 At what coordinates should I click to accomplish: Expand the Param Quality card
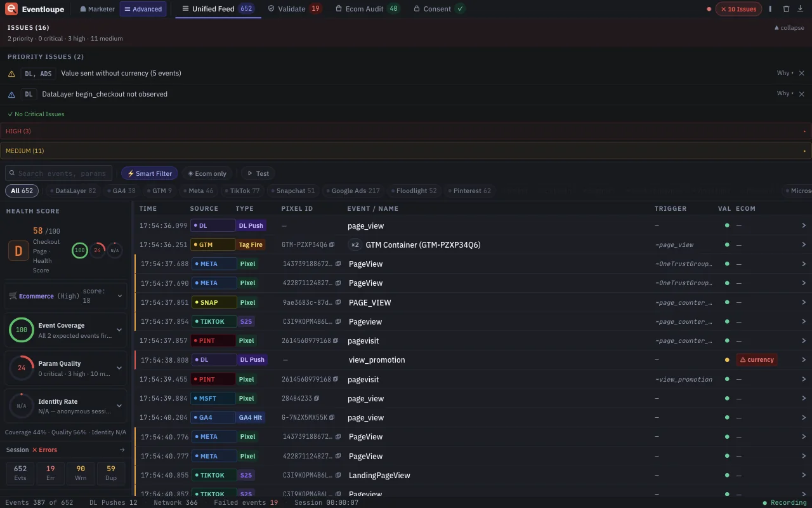click(66, 368)
